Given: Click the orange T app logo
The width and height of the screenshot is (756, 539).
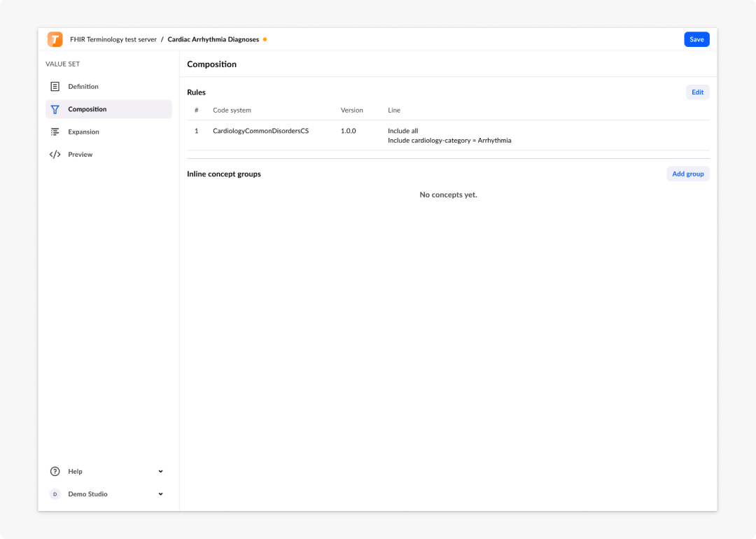Looking at the screenshot, I should [x=55, y=39].
